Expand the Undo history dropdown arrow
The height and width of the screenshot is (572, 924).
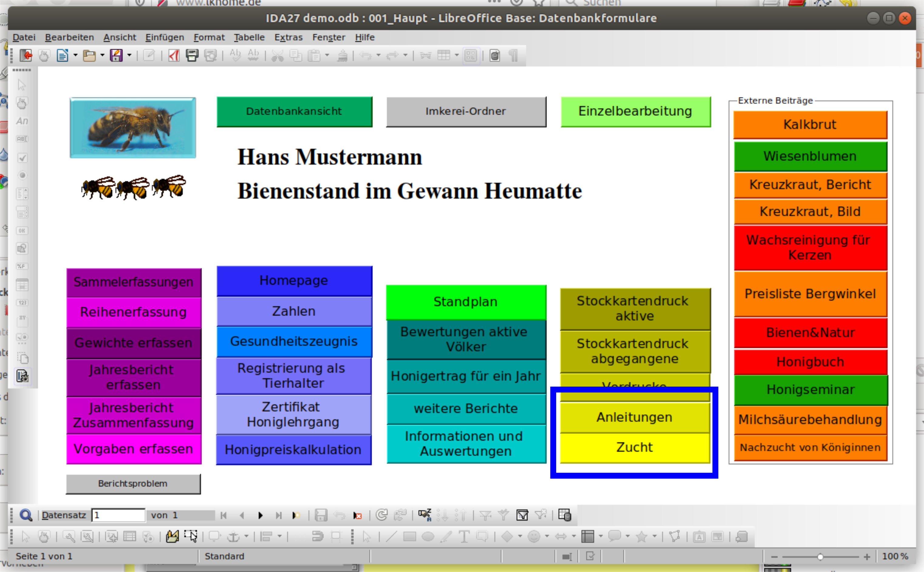coord(378,56)
